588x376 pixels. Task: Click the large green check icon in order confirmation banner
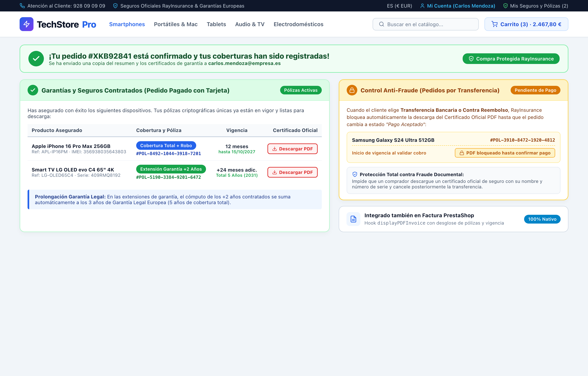pyautogui.click(x=36, y=59)
